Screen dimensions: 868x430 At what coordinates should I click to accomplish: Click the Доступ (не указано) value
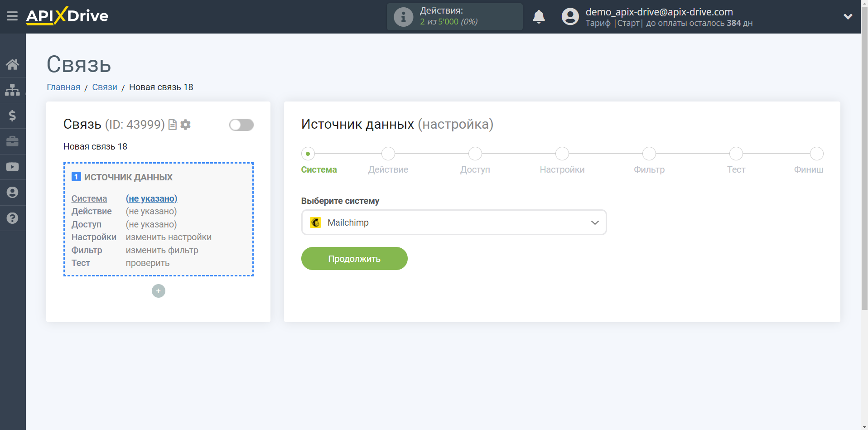(151, 224)
